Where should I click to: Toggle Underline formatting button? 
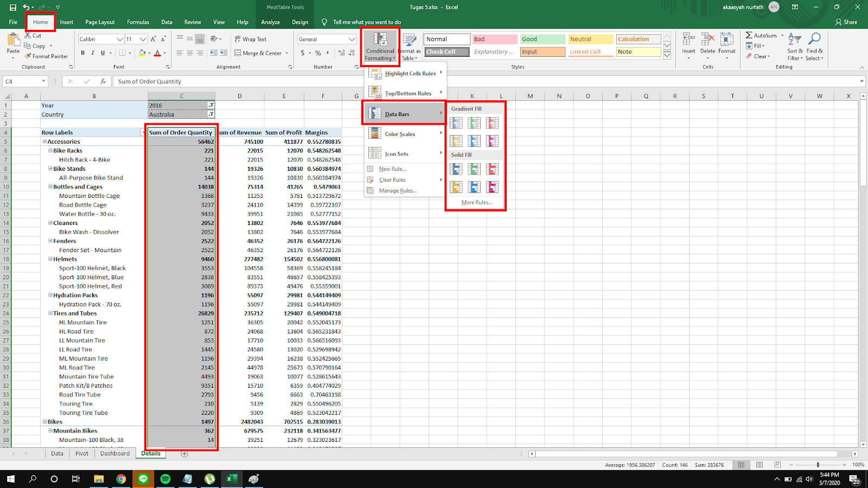coord(103,53)
